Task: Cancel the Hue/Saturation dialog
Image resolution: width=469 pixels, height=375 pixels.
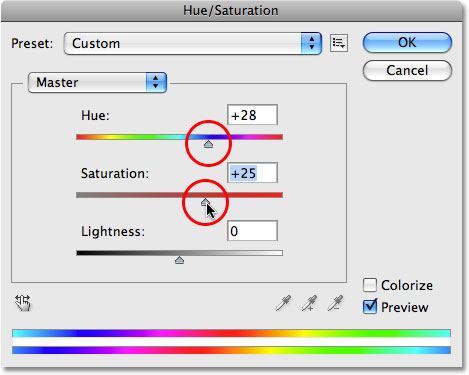Action: [407, 70]
